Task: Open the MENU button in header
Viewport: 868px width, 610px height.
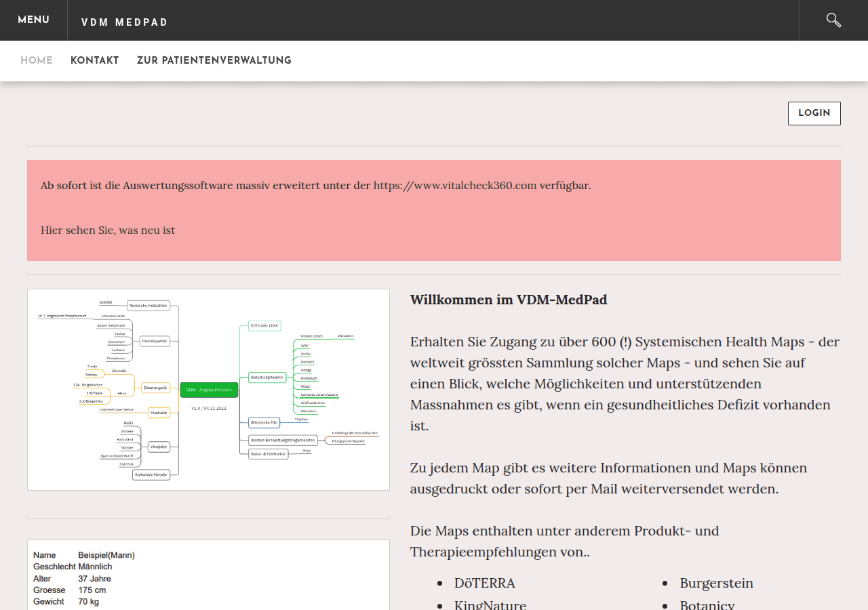Action: [33, 20]
